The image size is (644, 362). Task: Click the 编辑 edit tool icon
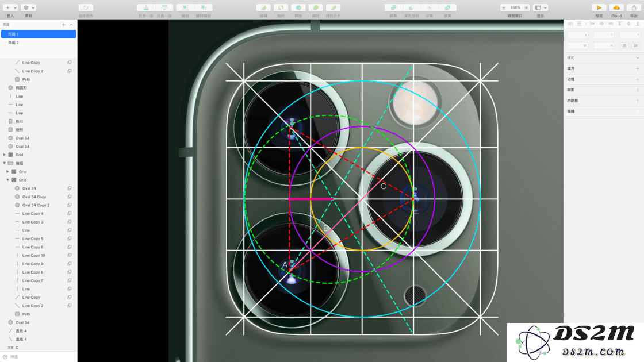[263, 8]
